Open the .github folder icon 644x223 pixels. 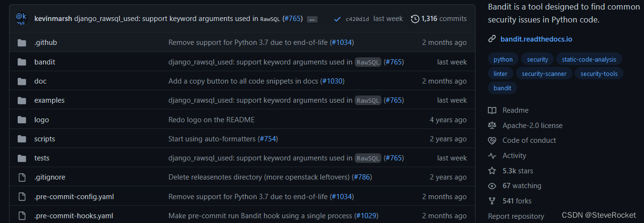(21, 42)
